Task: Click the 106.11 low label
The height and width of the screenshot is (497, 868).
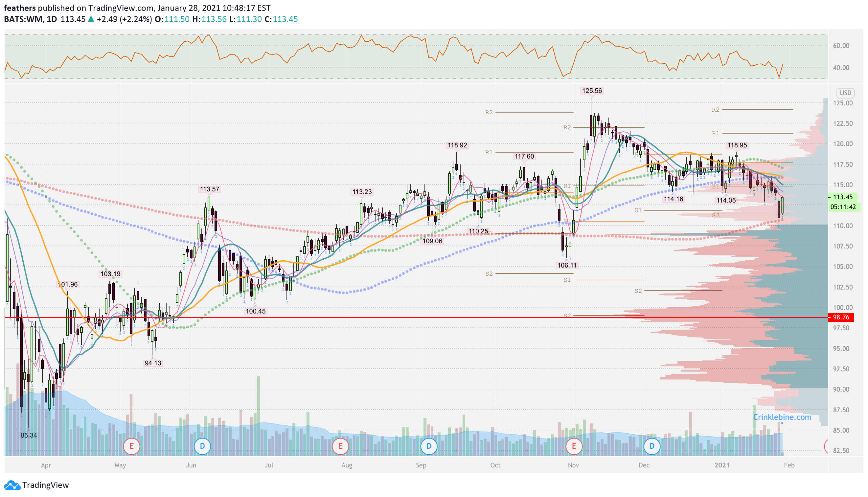Action: [567, 266]
